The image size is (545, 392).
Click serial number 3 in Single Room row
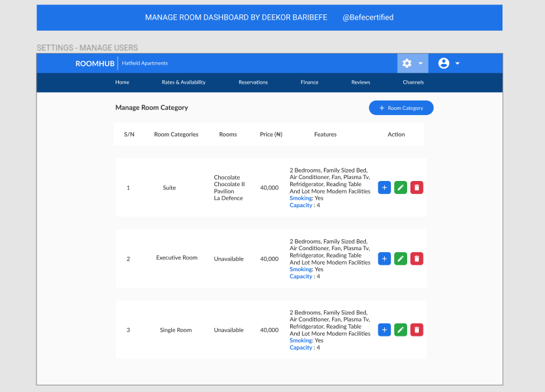[128, 330]
